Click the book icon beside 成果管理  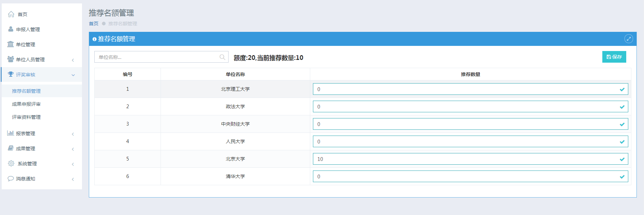(x=11, y=148)
